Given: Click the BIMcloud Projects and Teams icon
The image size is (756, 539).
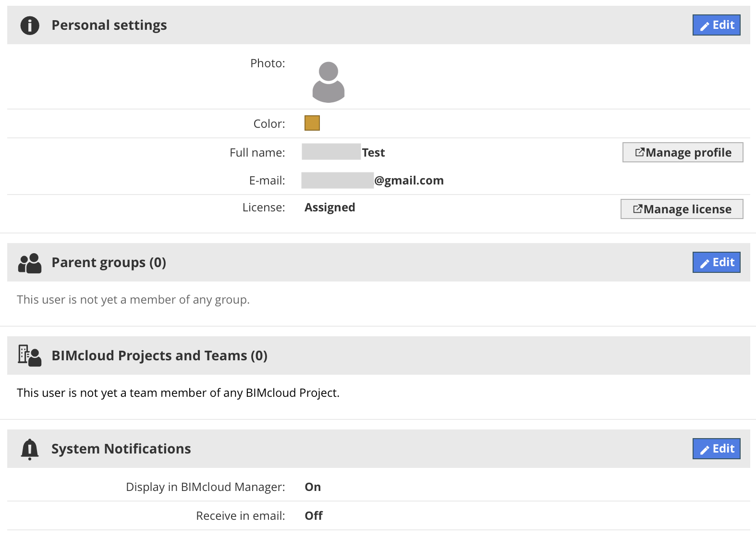Looking at the screenshot, I should (x=30, y=355).
